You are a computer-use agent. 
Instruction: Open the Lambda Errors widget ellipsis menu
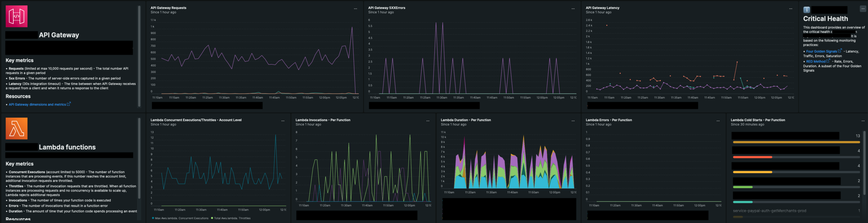(x=718, y=121)
